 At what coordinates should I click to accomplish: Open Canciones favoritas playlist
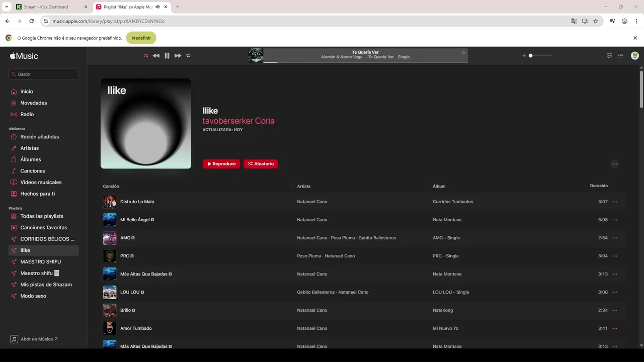[44, 227]
